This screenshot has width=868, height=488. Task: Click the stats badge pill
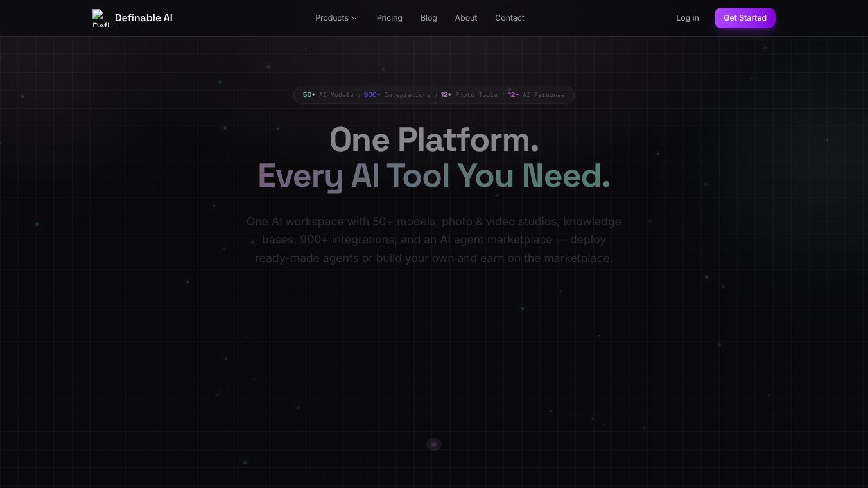pos(434,95)
